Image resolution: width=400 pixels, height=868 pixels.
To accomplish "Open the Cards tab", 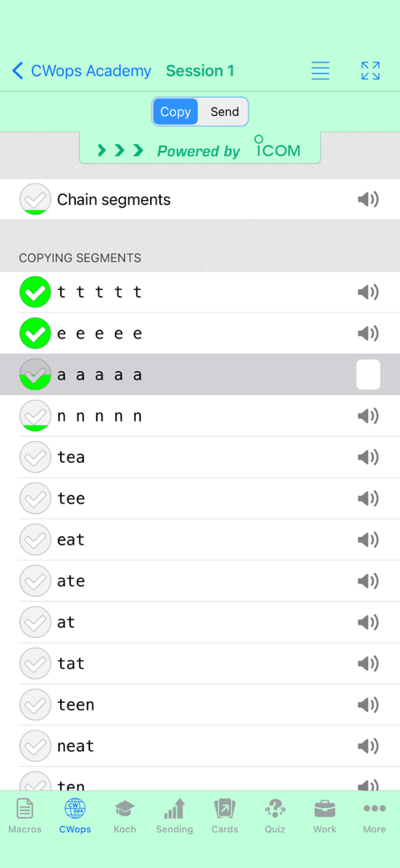I will coord(225,816).
